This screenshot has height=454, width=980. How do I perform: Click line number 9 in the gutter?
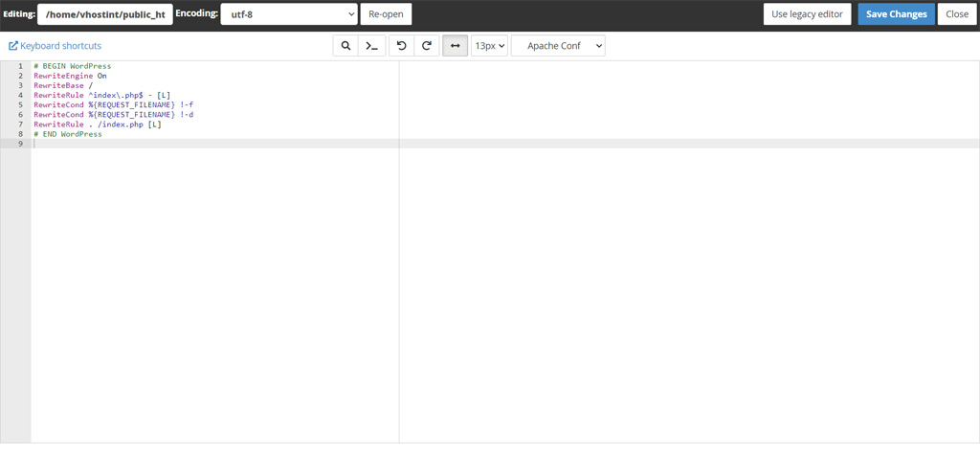[x=21, y=144]
